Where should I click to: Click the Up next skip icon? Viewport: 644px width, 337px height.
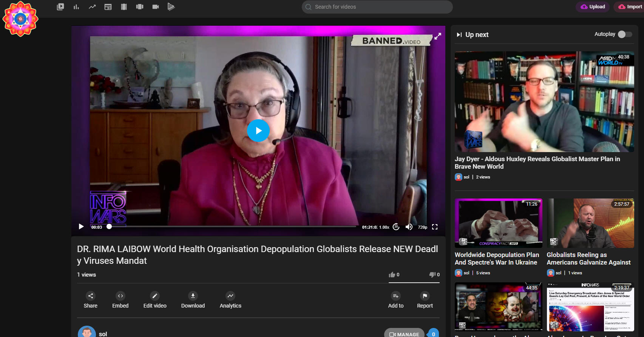tap(459, 35)
